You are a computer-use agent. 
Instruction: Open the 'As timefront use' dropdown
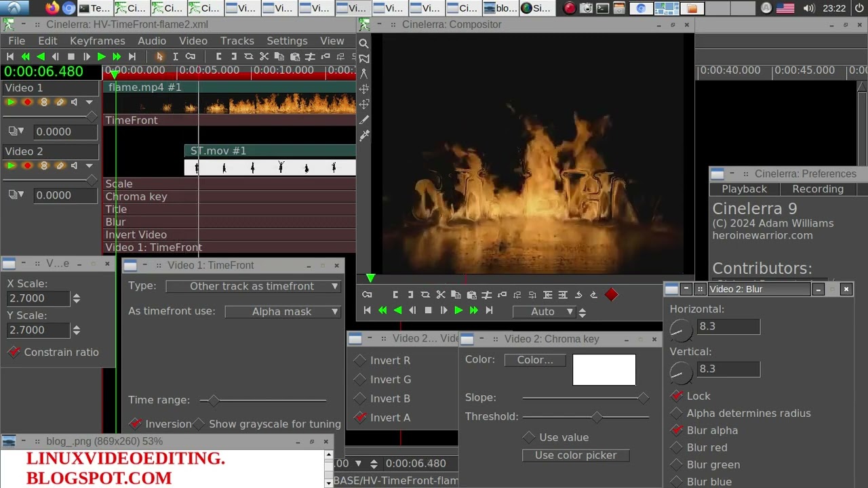[282, 312]
